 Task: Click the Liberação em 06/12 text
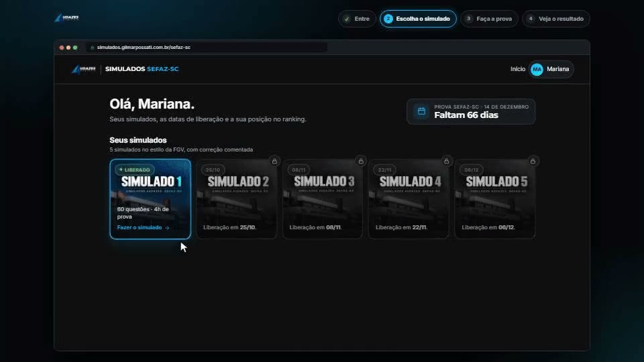pos(488,227)
